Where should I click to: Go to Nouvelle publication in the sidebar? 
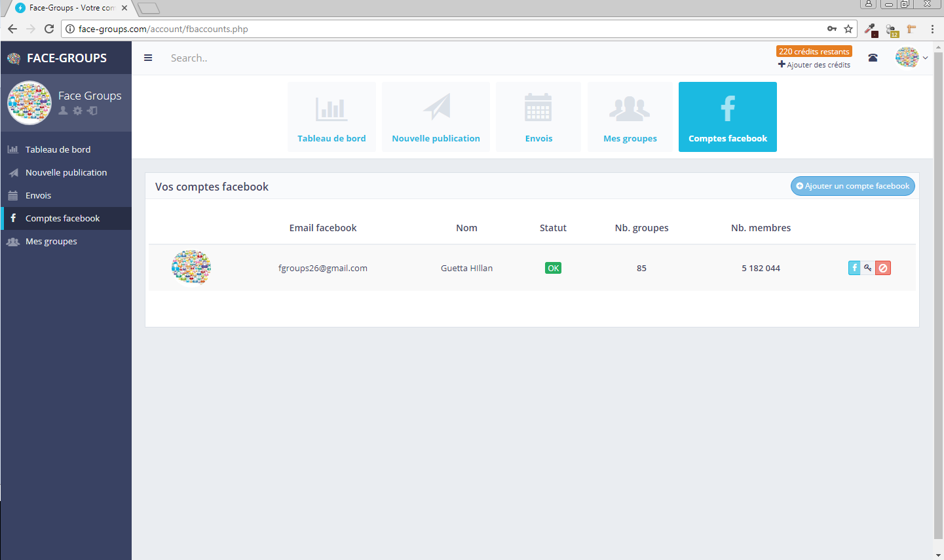point(66,172)
